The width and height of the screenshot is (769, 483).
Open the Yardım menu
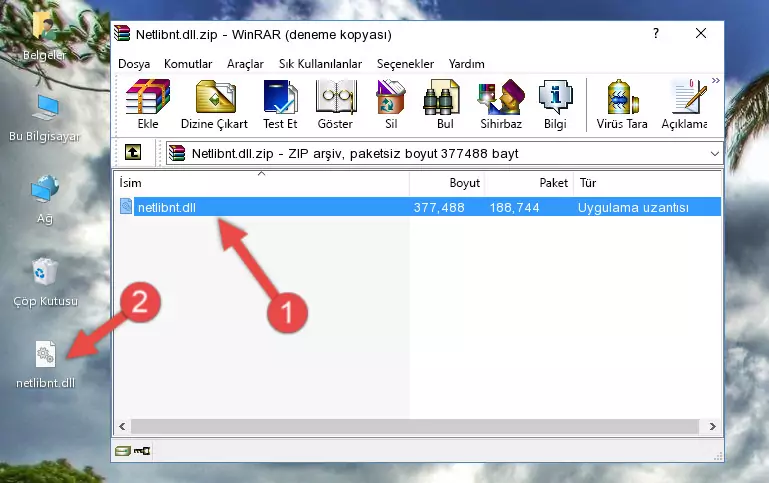466,64
